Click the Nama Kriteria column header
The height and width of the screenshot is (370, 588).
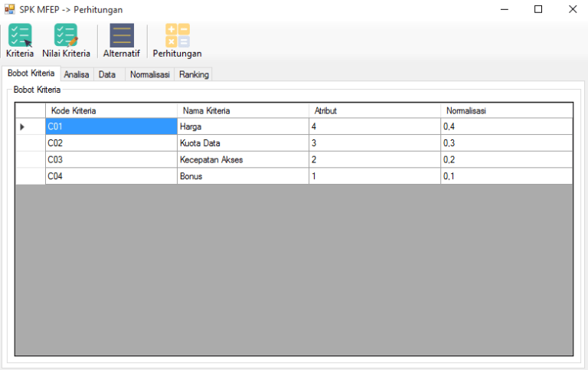(243, 110)
